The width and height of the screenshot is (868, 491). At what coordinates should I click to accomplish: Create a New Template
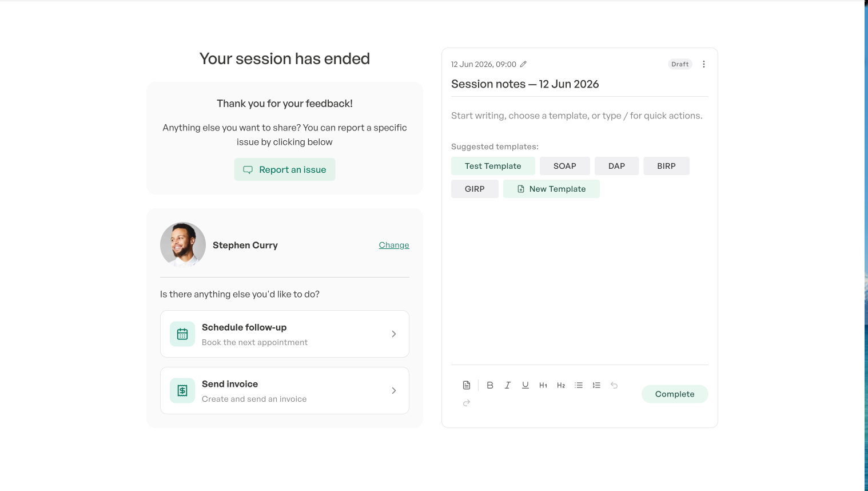point(551,189)
